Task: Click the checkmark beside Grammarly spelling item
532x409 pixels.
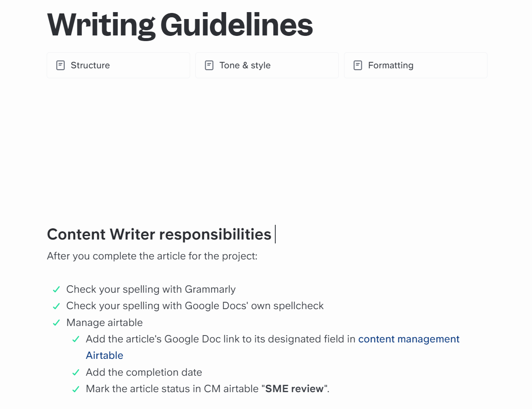Action: point(56,290)
